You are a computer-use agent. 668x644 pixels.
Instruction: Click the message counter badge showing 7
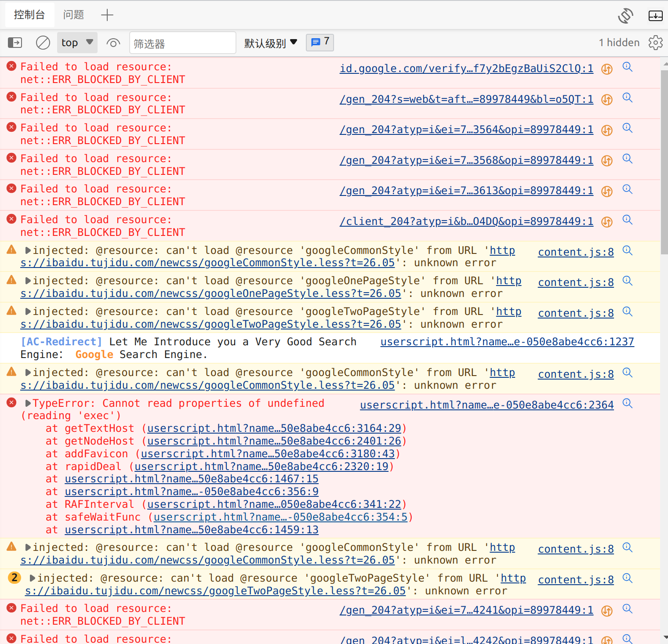(319, 42)
